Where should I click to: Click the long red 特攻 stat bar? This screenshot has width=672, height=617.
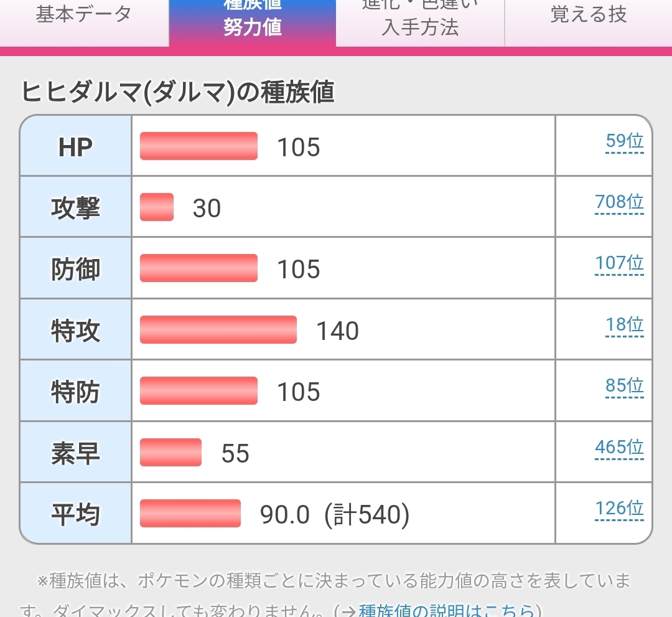click(218, 330)
